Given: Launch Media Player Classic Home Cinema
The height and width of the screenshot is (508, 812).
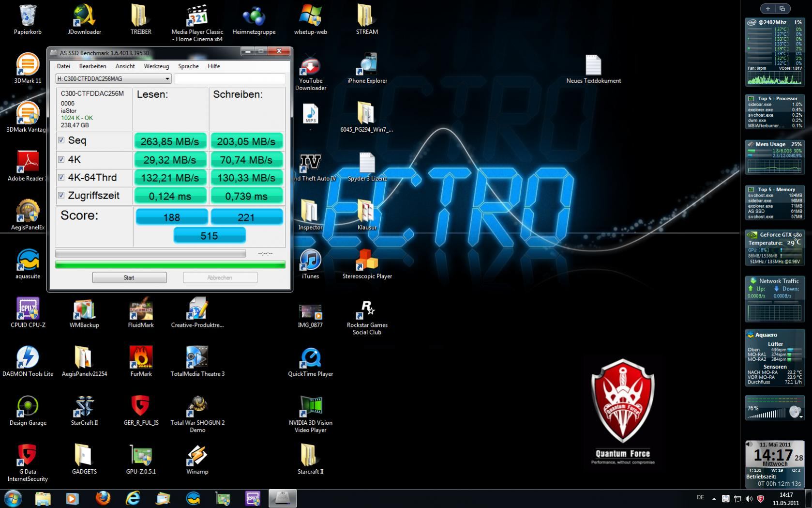Looking at the screenshot, I should coord(197,23).
